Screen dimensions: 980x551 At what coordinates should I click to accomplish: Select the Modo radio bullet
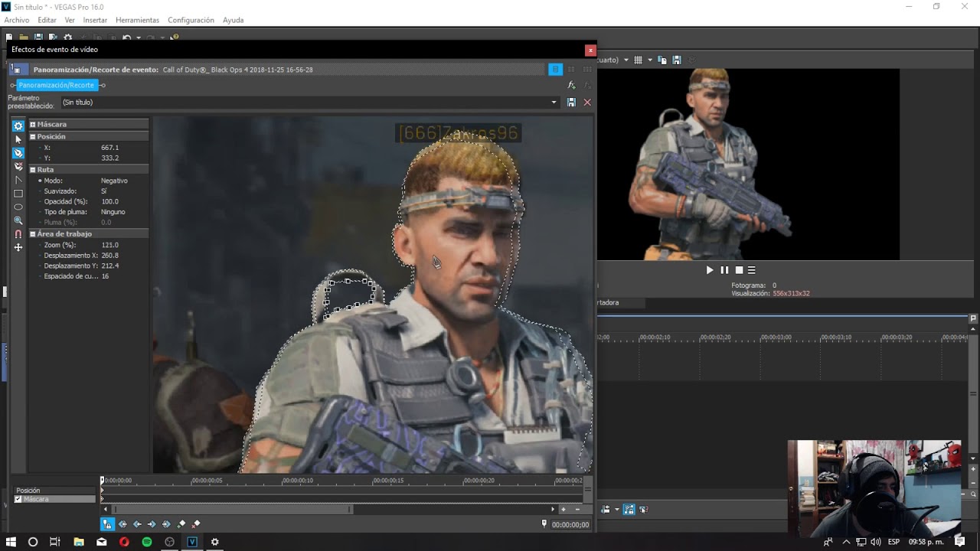point(40,181)
